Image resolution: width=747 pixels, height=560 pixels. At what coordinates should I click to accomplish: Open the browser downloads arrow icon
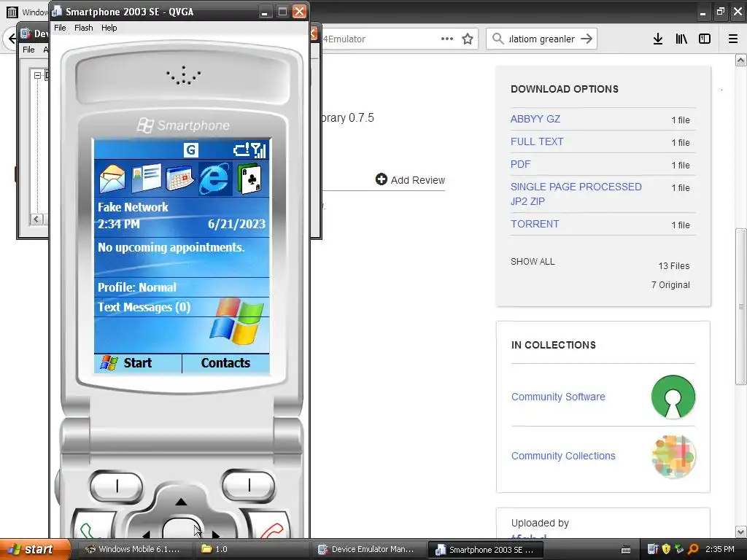(658, 39)
